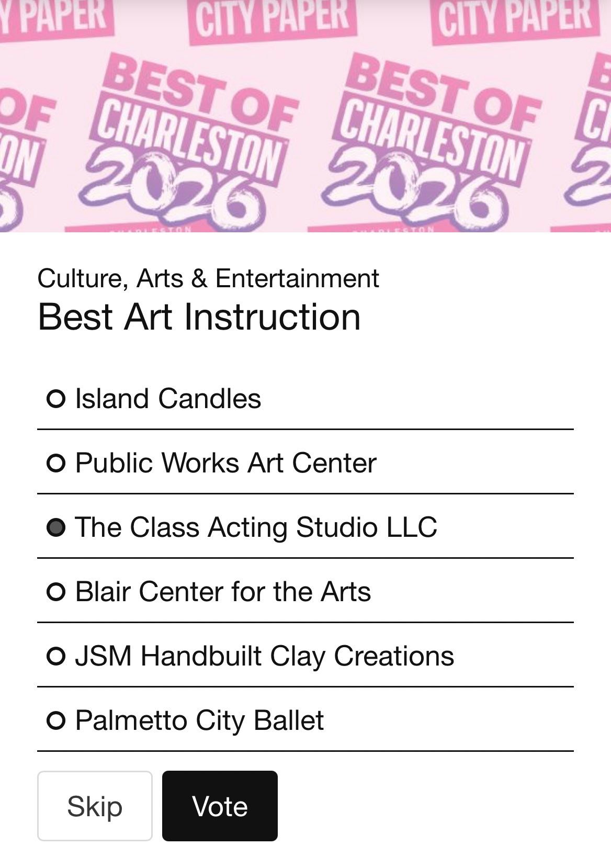The height and width of the screenshot is (868, 611).
Task: Click Palmetto City Ballet label text
Action: (199, 720)
